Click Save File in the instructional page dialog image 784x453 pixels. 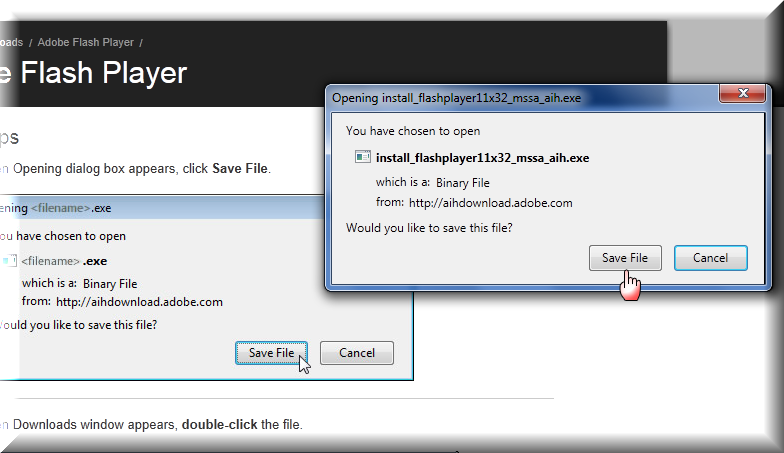(272, 353)
